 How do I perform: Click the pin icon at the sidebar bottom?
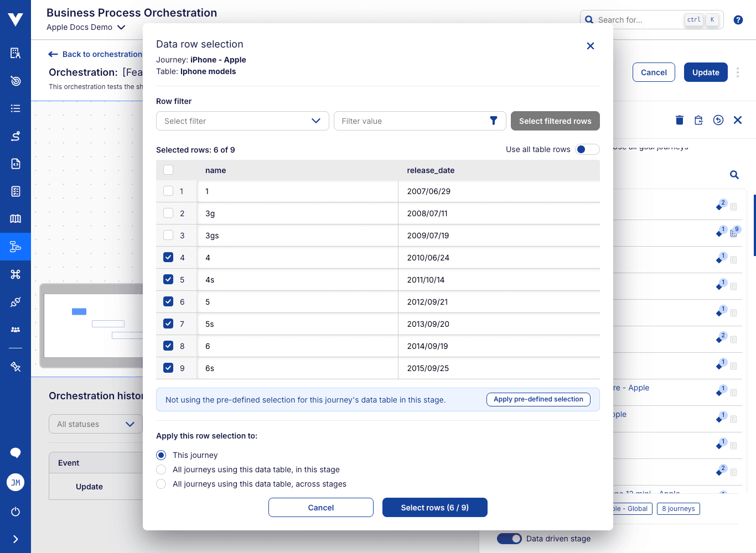click(15, 366)
